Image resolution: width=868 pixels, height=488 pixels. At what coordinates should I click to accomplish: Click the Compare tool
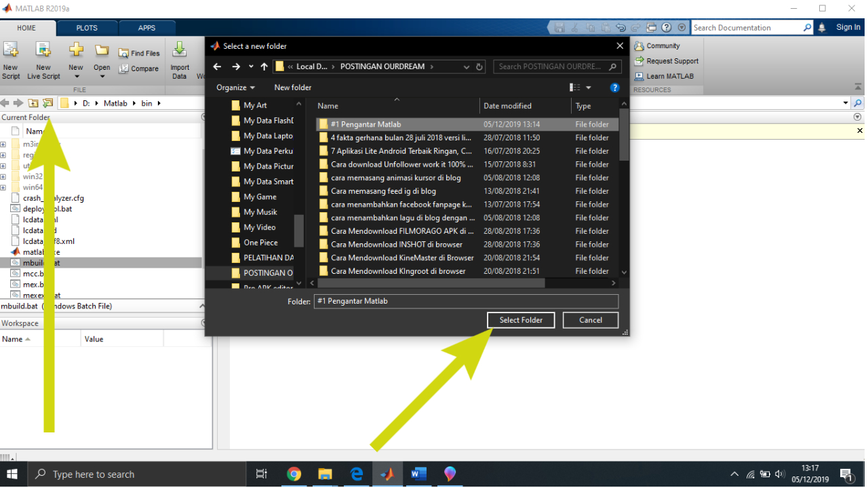[x=139, y=68]
